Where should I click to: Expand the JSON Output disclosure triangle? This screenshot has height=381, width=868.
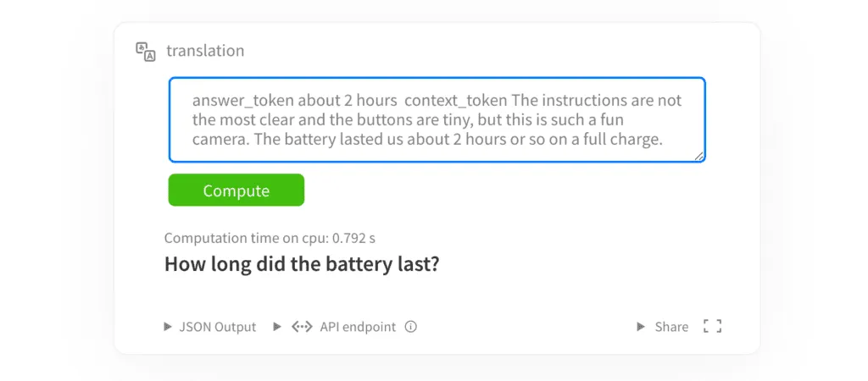click(168, 327)
